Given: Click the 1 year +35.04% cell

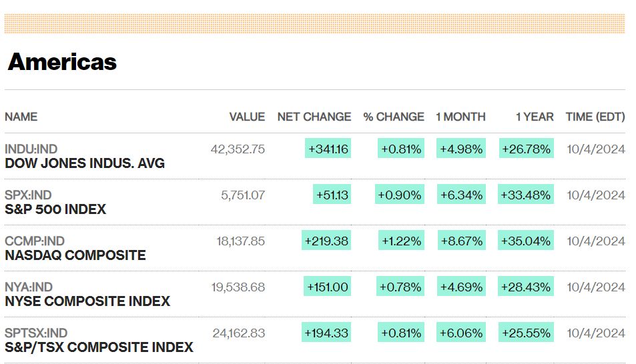Looking at the screenshot, I should pyautogui.click(x=526, y=241).
